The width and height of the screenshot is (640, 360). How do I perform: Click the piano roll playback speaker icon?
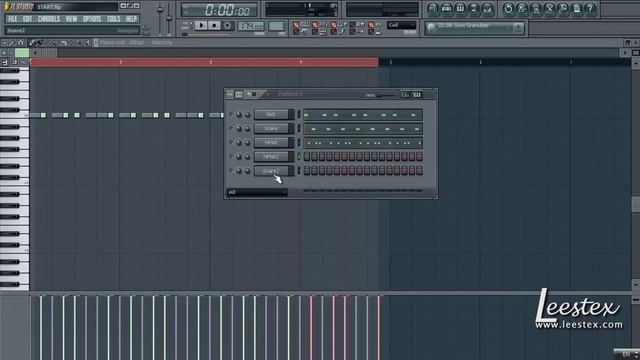pyautogui.click(x=87, y=42)
